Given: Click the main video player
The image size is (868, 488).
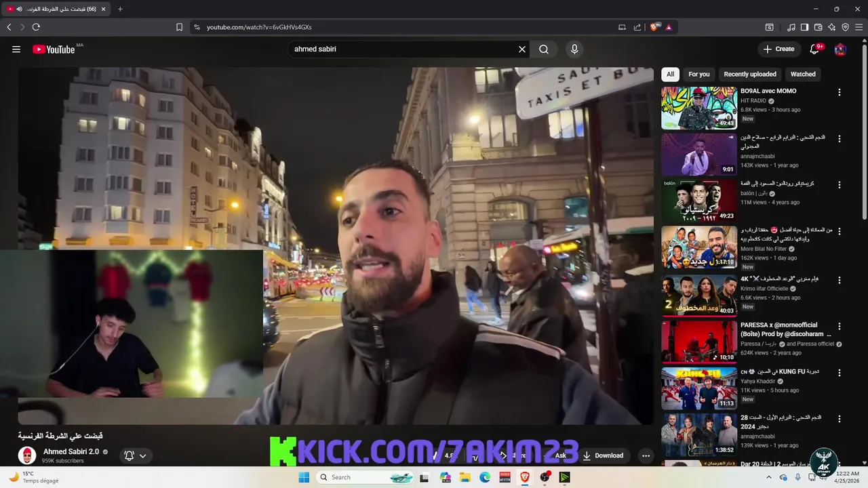Looking at the screenshot, I should coord(336,245).
